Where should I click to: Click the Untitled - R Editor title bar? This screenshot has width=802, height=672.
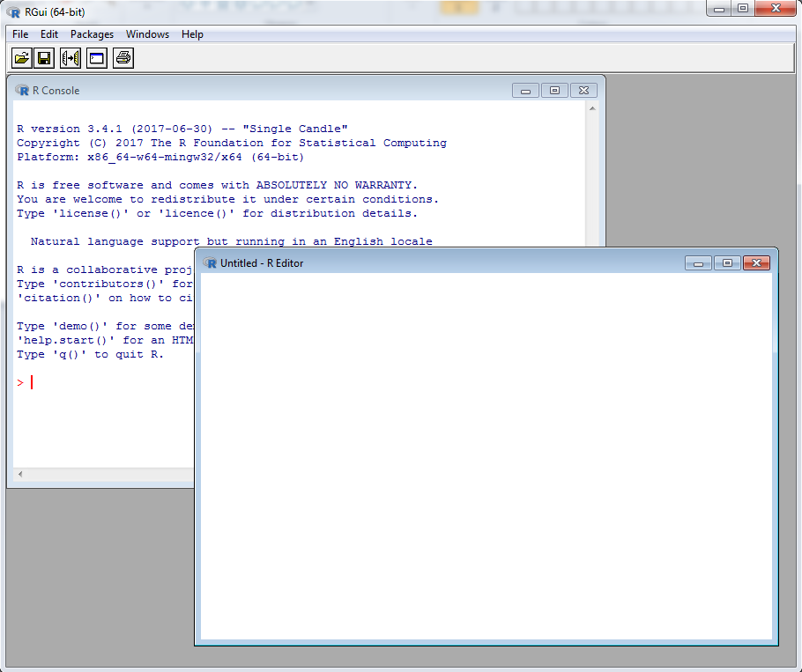[x=397, y=262]
